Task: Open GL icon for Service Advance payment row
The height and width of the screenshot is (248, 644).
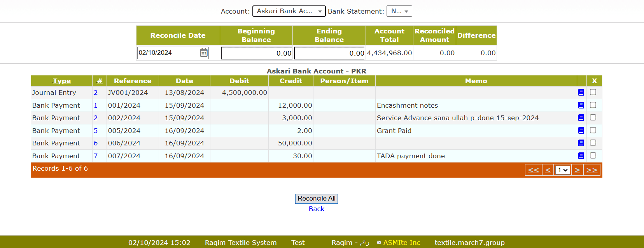Action: (x=581, y=118)
